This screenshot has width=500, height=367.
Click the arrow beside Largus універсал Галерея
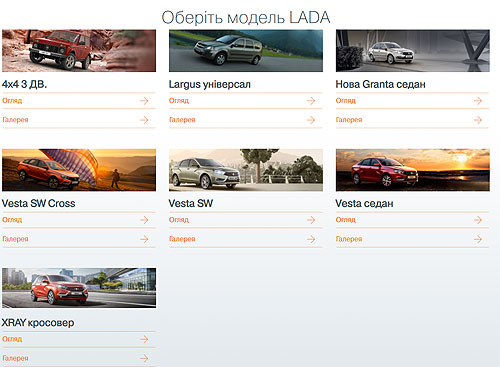point(311,120)
